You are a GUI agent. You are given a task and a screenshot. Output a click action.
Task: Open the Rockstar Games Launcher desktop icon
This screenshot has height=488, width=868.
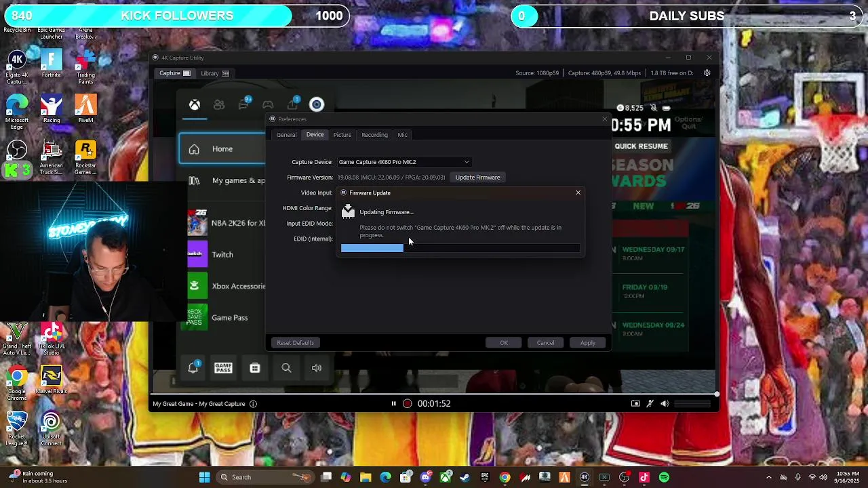pos(85,157)
